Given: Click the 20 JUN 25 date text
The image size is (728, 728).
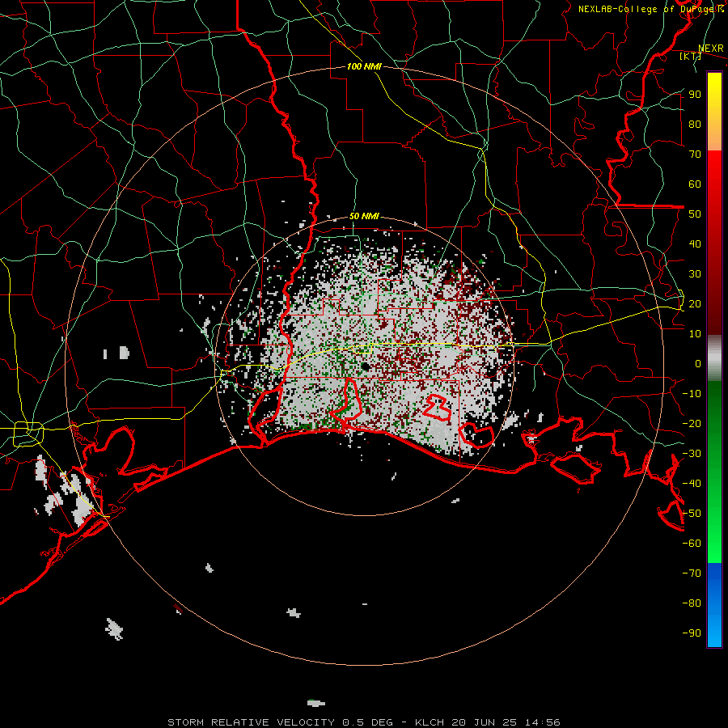Looking at the screenshot, I should pyautogui.click(x=485, y=722).
